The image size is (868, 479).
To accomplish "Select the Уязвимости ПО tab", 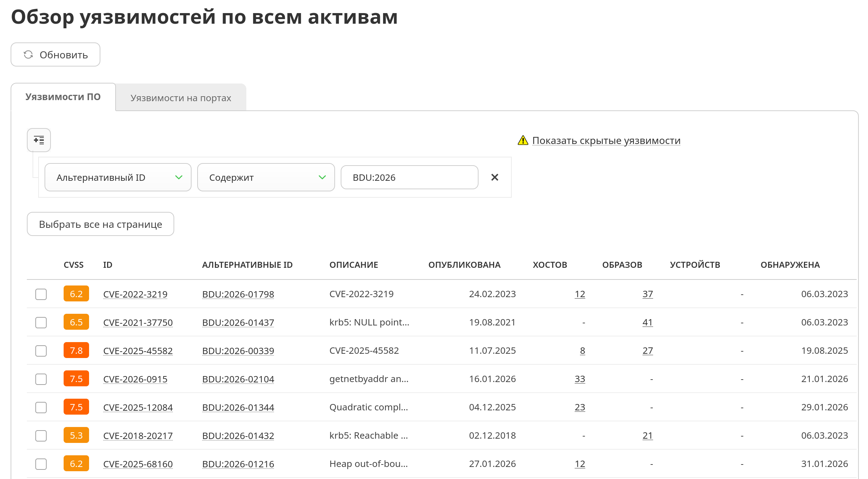I will point(63,97).
